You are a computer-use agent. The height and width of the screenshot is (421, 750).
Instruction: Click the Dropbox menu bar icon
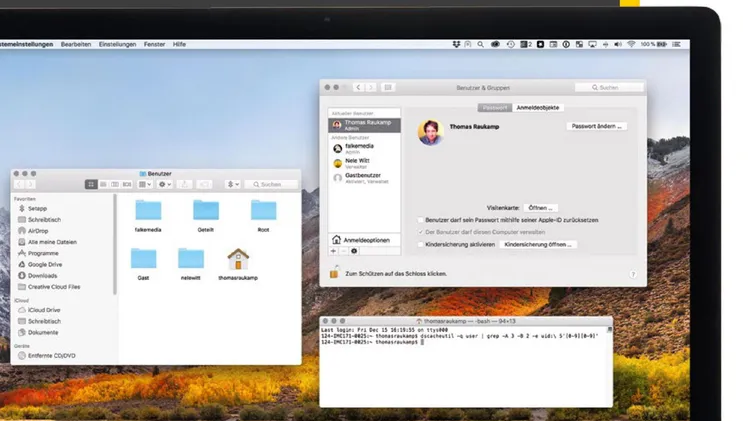(456, 44)
